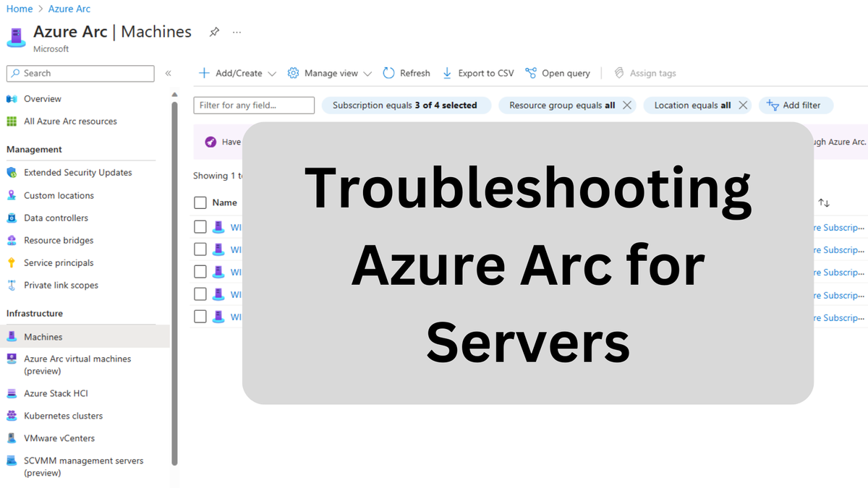The height and width of the screenshot is (488, 868).
Task: Open Extended Security Updates
Action: tap(76, 172)
